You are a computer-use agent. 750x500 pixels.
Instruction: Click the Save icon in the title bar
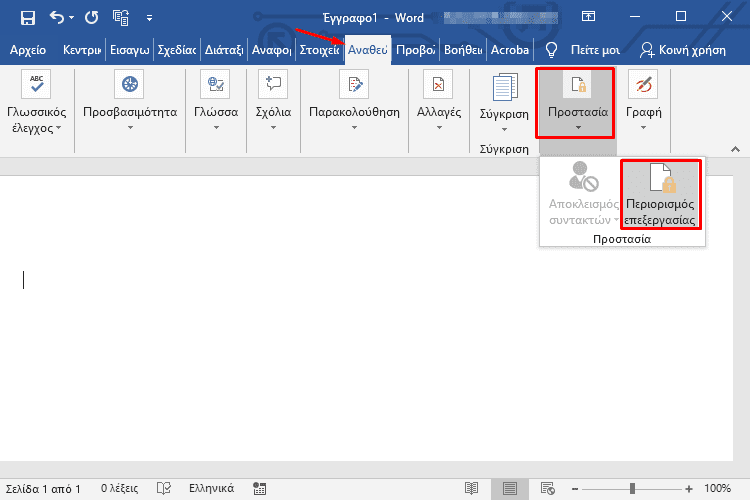(27, 17)
